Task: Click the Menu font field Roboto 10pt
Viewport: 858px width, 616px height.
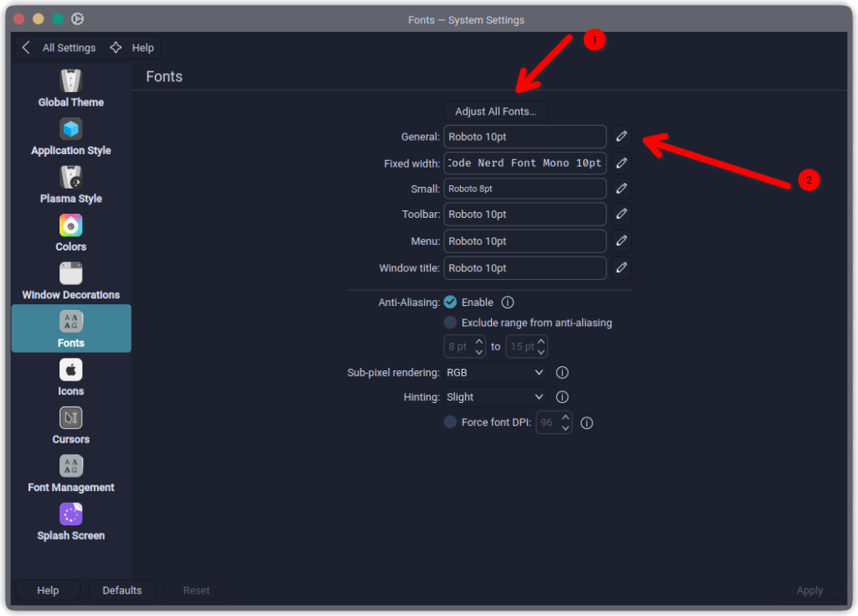Action: pos(525,241)
